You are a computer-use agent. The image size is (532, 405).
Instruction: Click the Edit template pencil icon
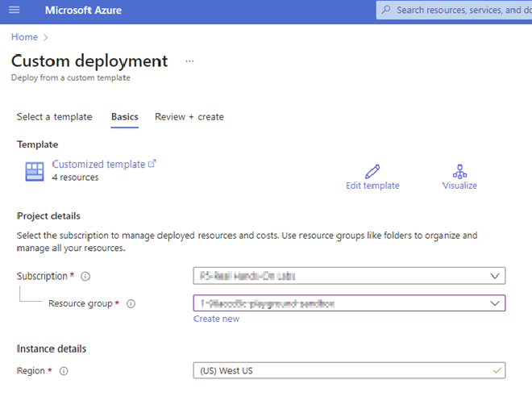(x=372, y=171)
